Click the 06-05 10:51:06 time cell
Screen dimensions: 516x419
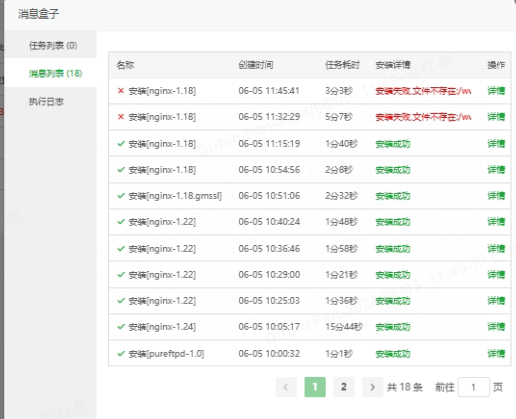[269, 196]
